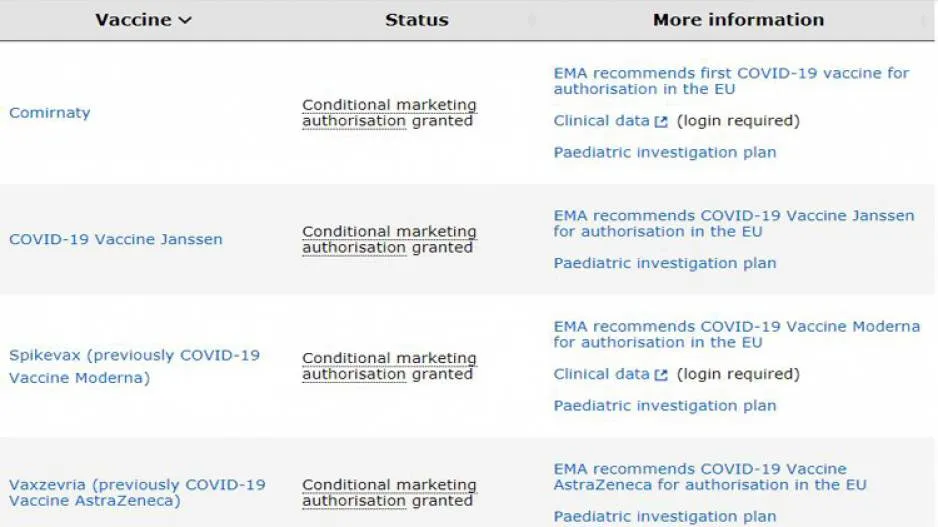Viewport: 938px width, 527px height.
Task: Open the Spikevax vaccine link
Action: [135, 366]
